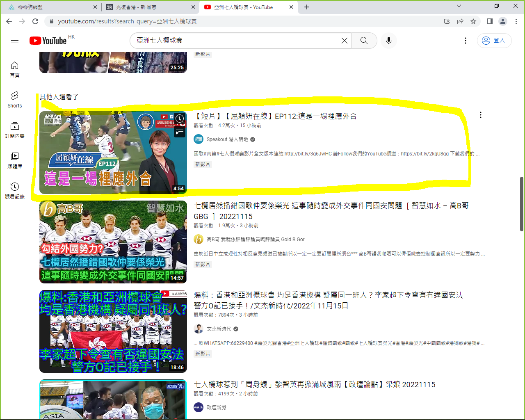Viewport: 525px width, 420px height.
Task: Go to YouTube home via logo
Action: point(48,41)
